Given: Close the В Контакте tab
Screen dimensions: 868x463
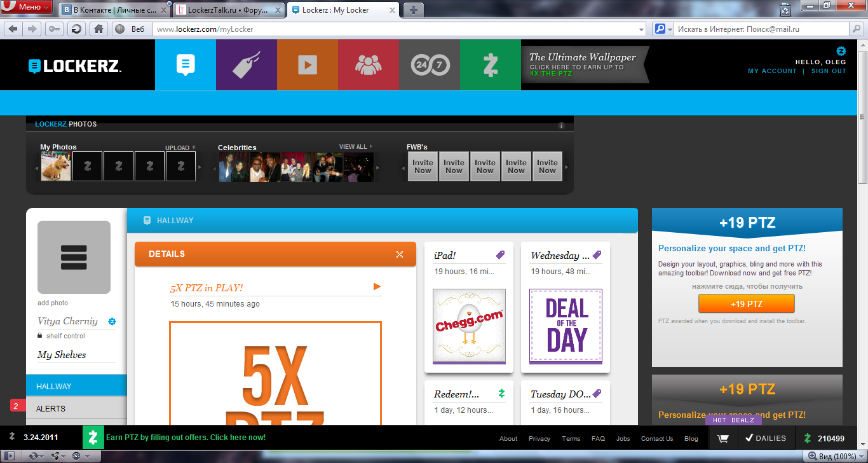Looking at the screenshot, I should [x=165, y=10].
